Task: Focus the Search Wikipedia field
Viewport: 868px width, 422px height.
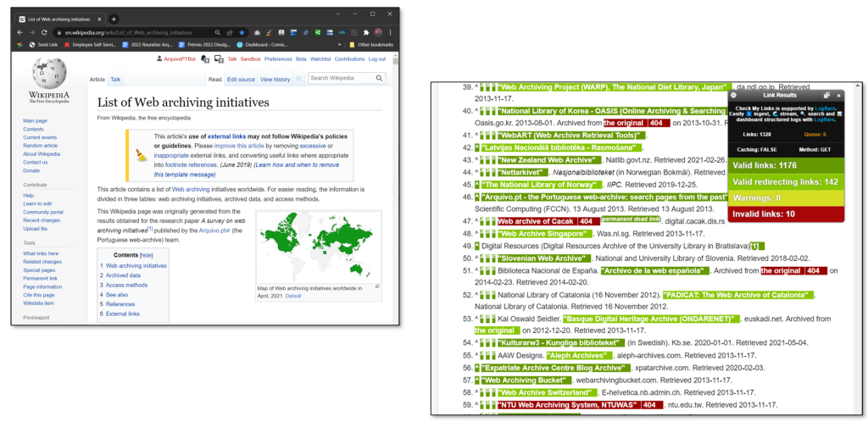Action: 341,78
